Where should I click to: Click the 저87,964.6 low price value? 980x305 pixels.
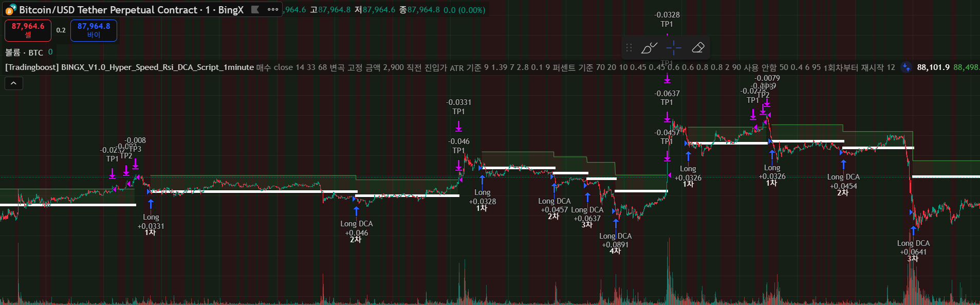coord(375,10)
